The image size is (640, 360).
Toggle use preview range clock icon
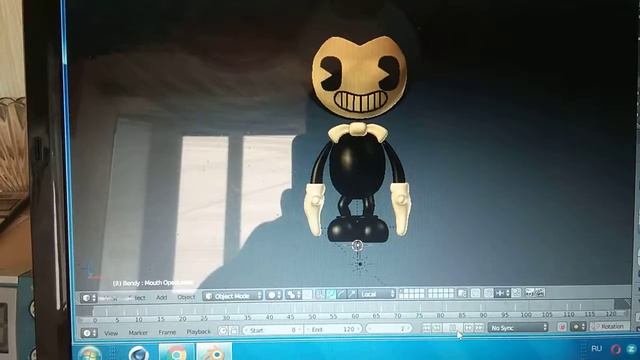coord(223,331)
